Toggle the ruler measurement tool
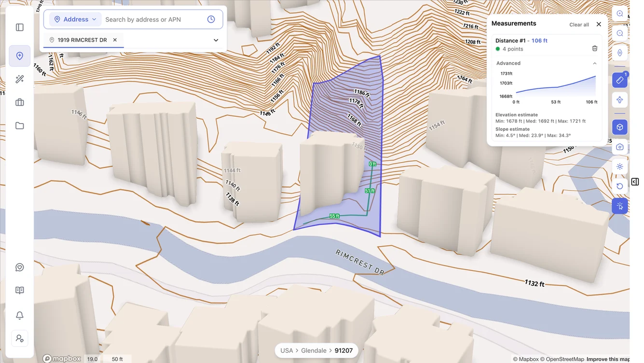644x363 pixels. [x=620, y=80]
